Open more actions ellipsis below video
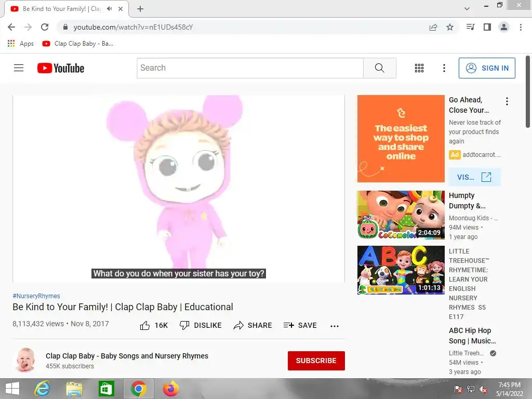This screenshot has height=399, width=532. (335, 326)
